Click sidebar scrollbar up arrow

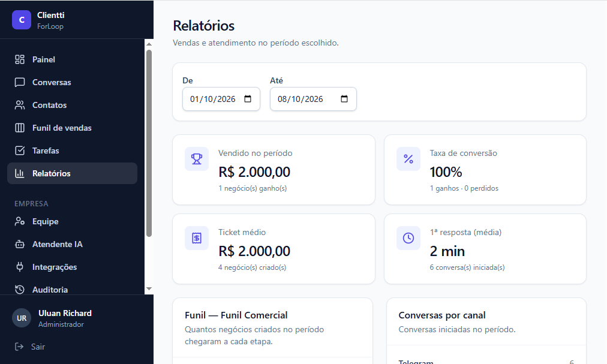coord(149,44)
